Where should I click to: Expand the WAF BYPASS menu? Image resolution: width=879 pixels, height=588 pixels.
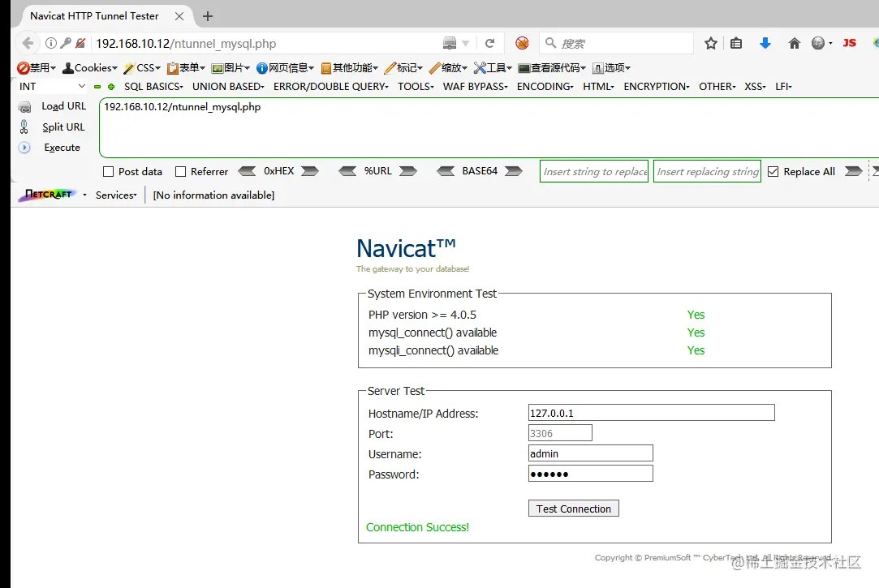476,87
